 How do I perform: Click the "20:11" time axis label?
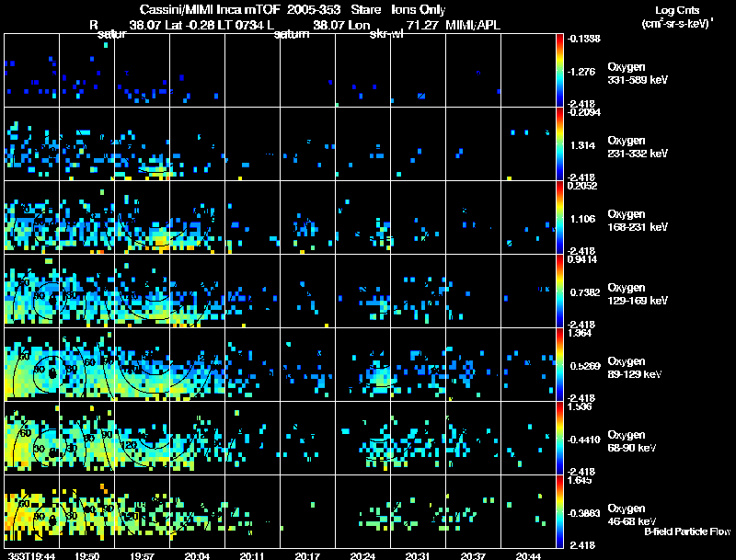252,555
